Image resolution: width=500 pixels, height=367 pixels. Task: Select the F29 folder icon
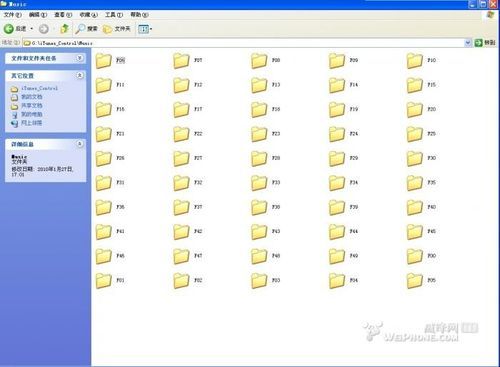pyautogui.click(x=337, y=158)
